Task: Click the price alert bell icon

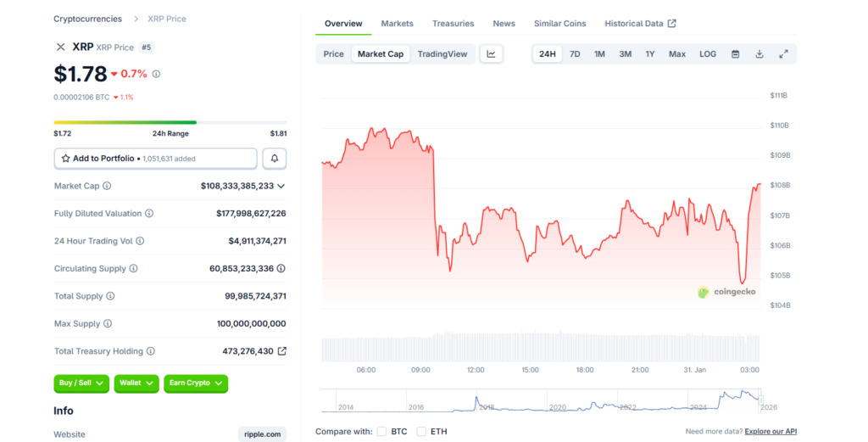Action: [x=274, y=159]
